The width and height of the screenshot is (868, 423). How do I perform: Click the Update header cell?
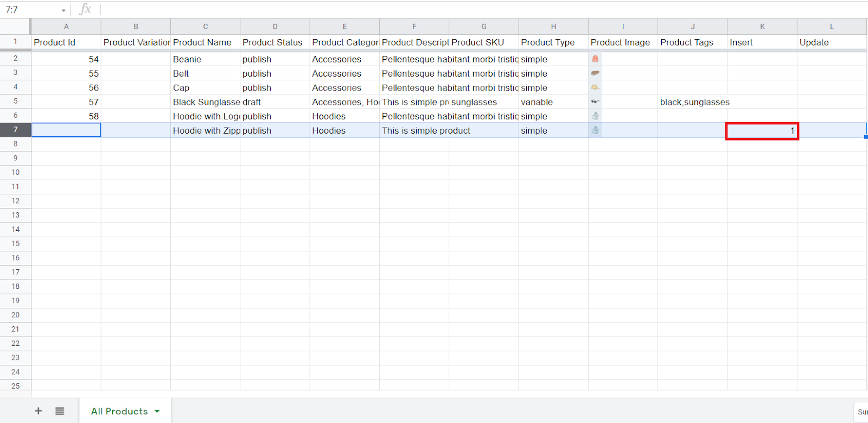pos(832,42)
